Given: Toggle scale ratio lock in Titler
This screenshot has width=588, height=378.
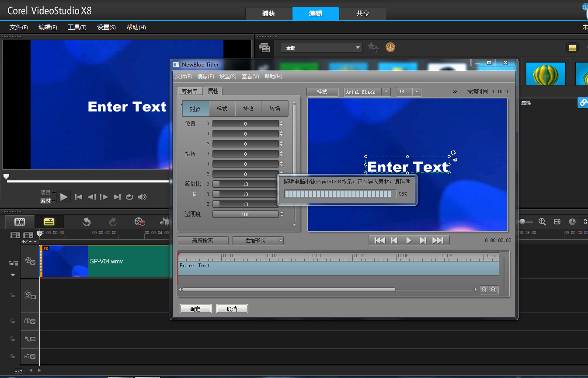Looking at the screenshot, I should 194,194.
